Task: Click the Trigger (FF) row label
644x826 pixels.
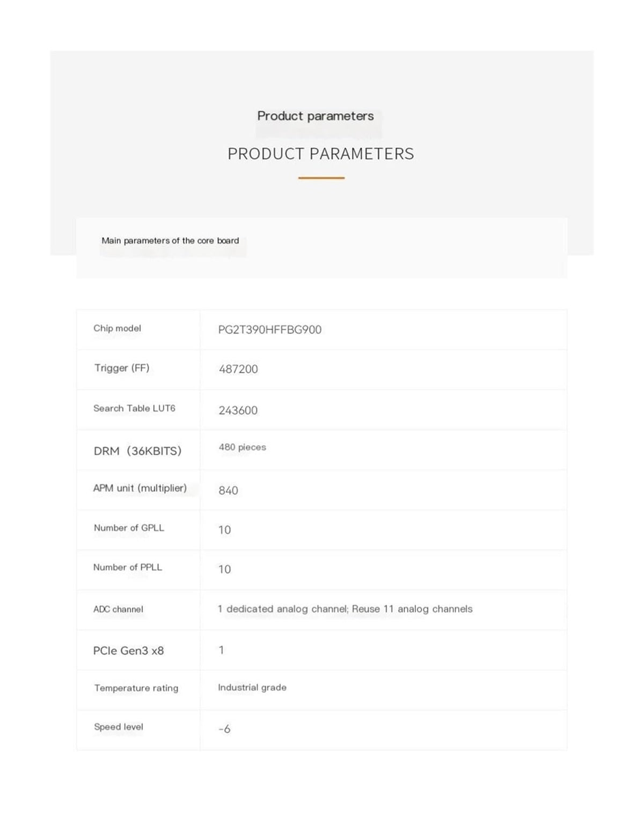Action: click(x=122, y=368)
